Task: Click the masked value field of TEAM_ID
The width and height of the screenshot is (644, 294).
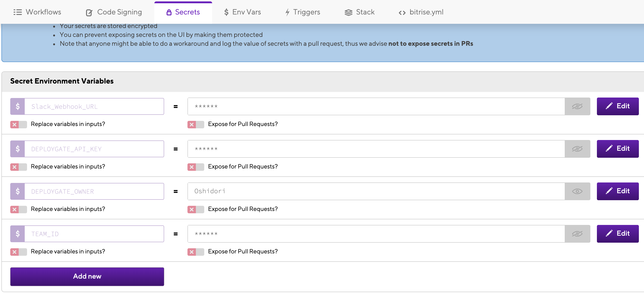Action: [x=376, y=234]
